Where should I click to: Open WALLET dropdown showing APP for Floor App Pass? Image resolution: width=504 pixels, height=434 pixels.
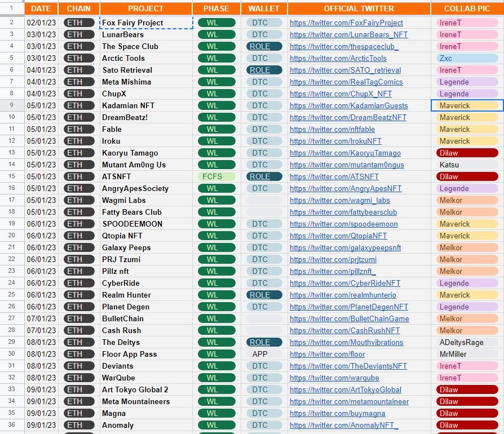tap(264, 355)
